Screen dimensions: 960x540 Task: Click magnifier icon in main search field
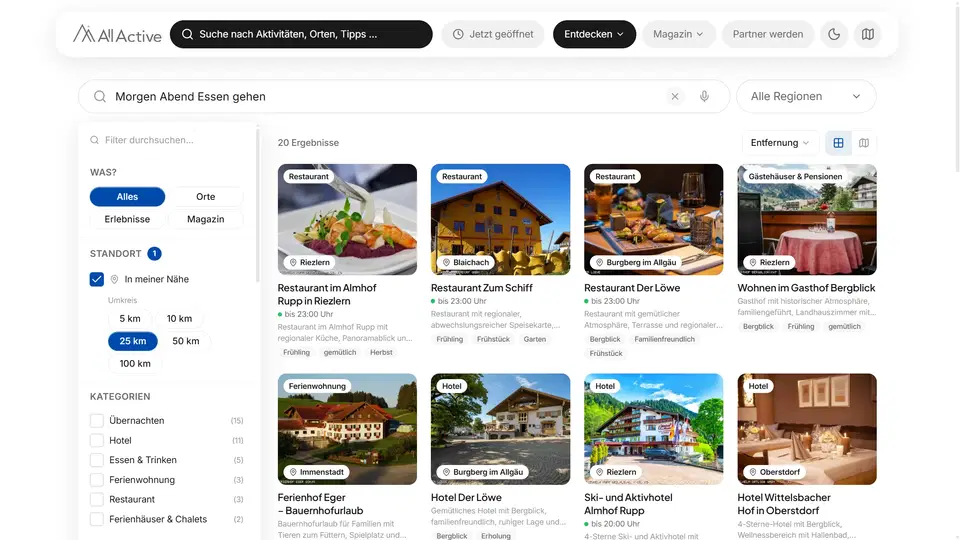(100, 96)
